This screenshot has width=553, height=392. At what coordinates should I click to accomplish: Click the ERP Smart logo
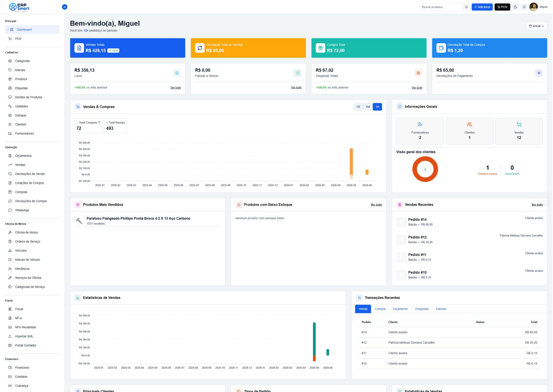[x=19, y=7]
